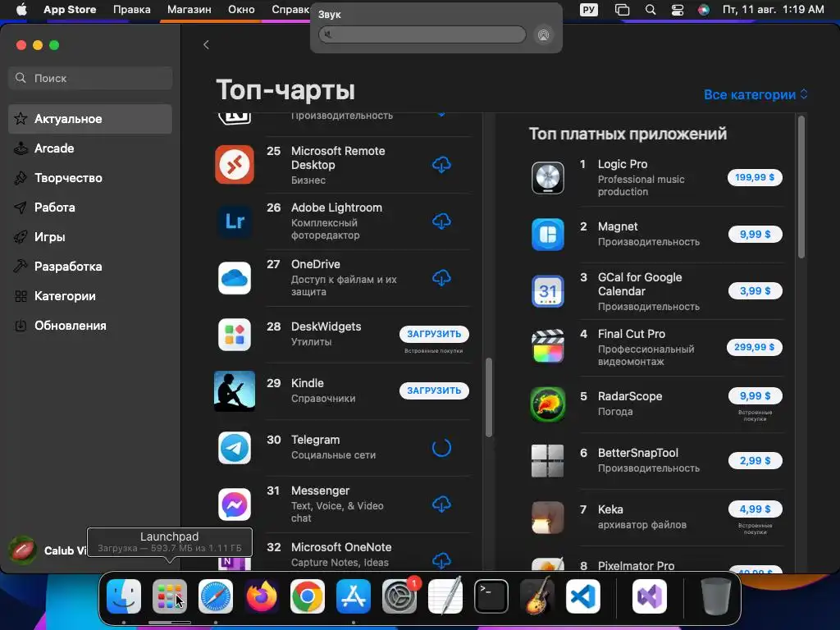The width and height of the screenshot is (840, 630).
Task: Launch Safari from the Dock
Action: click(216, 596)
